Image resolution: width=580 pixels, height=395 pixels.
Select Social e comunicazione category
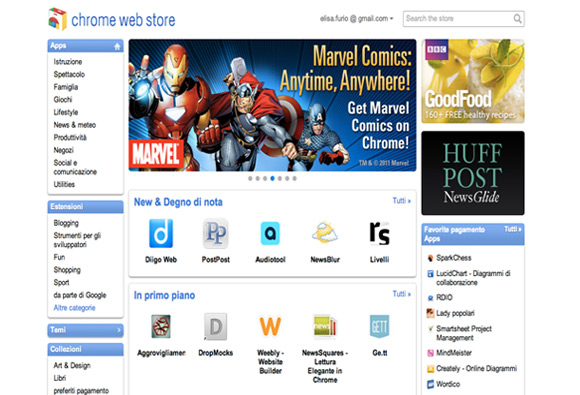point(75,167)
